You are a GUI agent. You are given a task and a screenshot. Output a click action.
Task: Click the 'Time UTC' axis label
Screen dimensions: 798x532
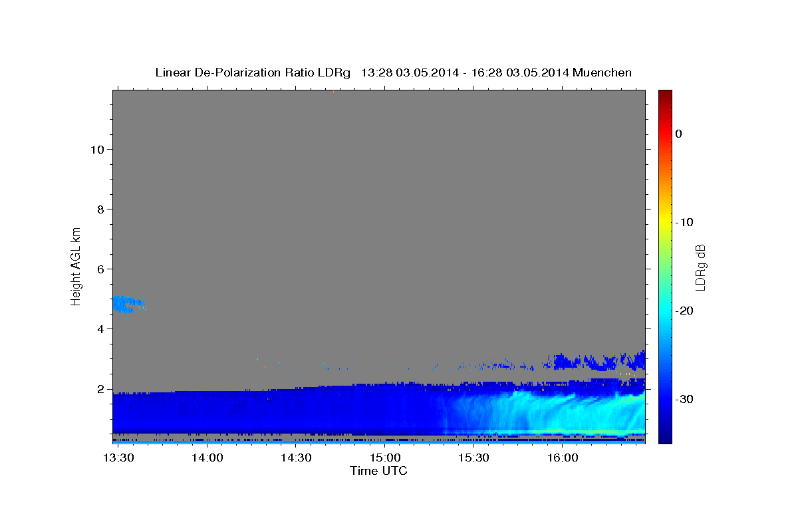coord(378,471)
